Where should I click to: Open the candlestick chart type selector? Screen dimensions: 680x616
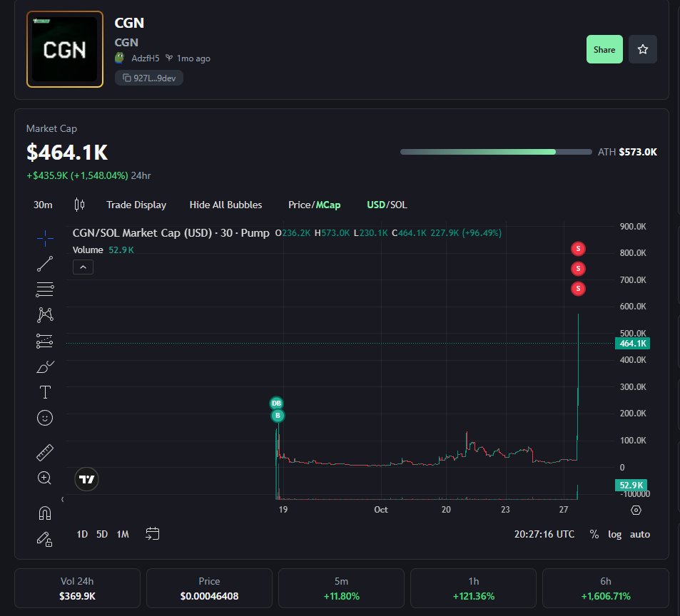[x=79, y=205]
